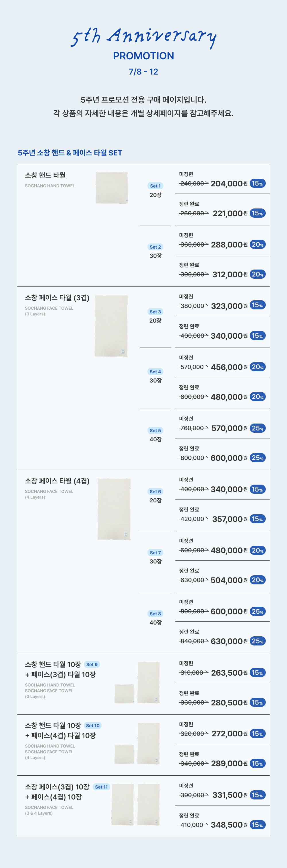The image size is (287, 868).
Task: Select the 221,000원 정렬 완료 price
Action: tap(230, 213)
